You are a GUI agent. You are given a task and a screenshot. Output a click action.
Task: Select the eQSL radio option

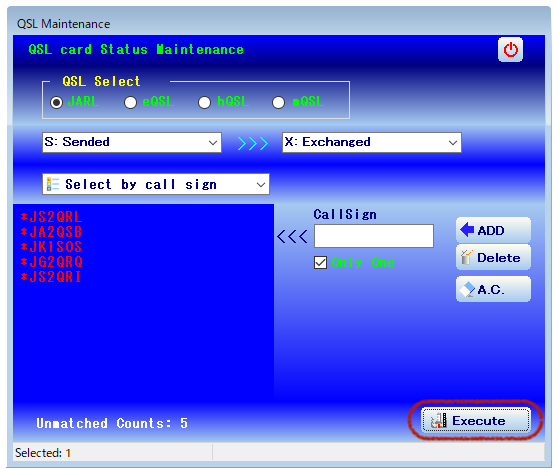pyautogui.click(x=130, y=103)
